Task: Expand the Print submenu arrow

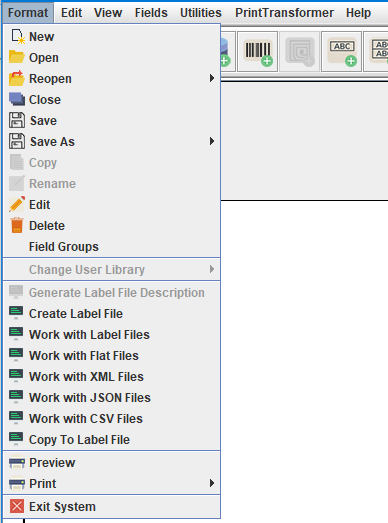Action: point(212,483)
